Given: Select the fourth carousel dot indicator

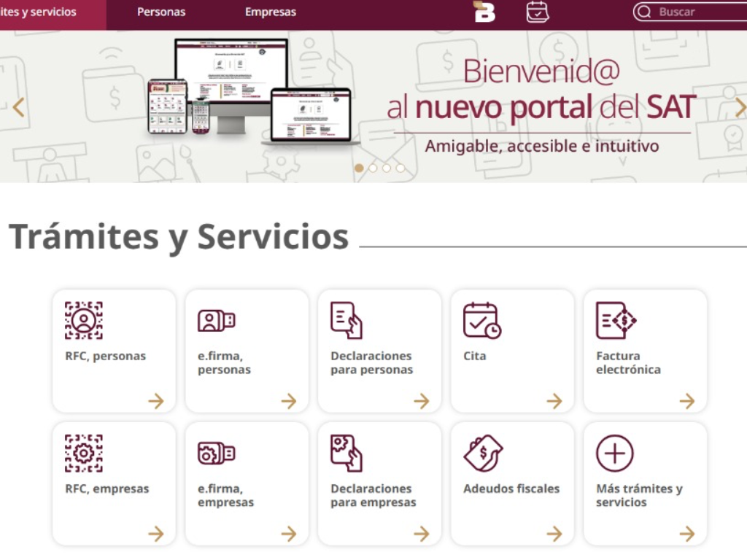Looking at the screenshot, I should tap(400, 168).
